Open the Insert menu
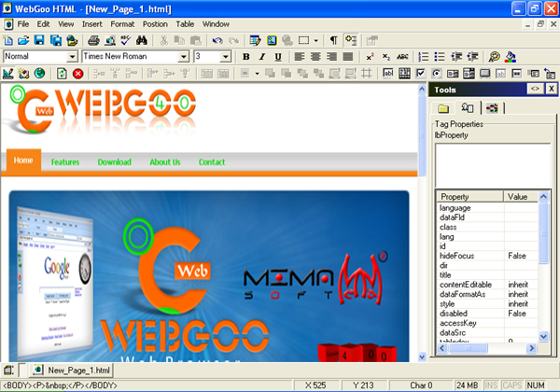This screenshot has height=392, width=560. tap(92, 22)
